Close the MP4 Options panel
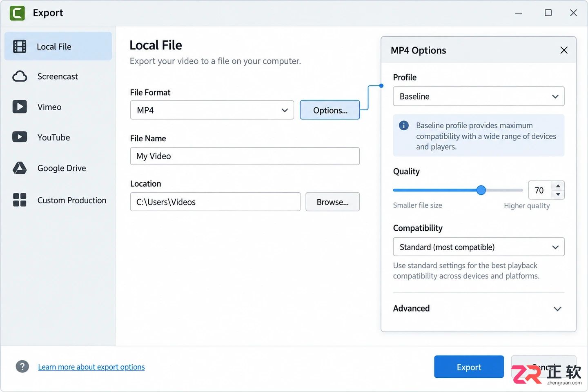The height and width of the screenshot is (392, 588). [x=564, y=50]
